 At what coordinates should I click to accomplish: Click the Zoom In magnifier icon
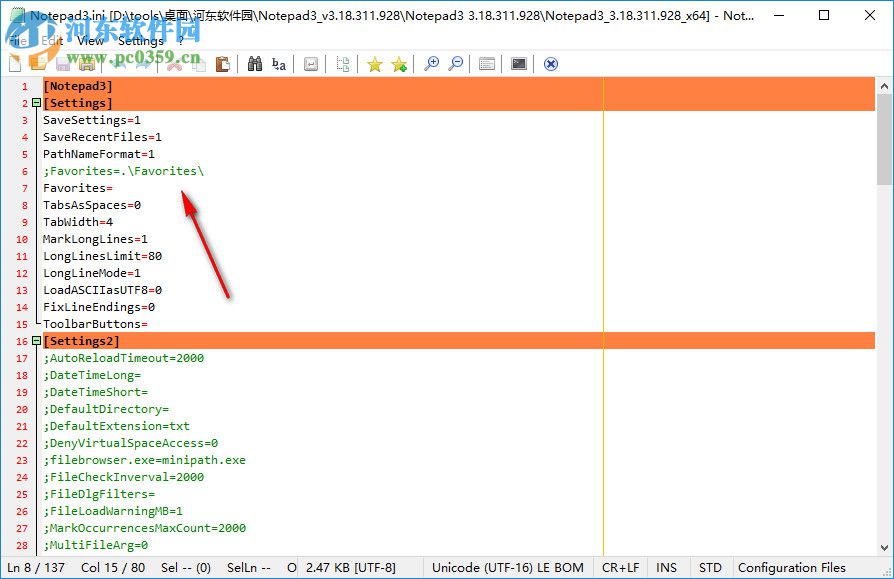point(432,64)
